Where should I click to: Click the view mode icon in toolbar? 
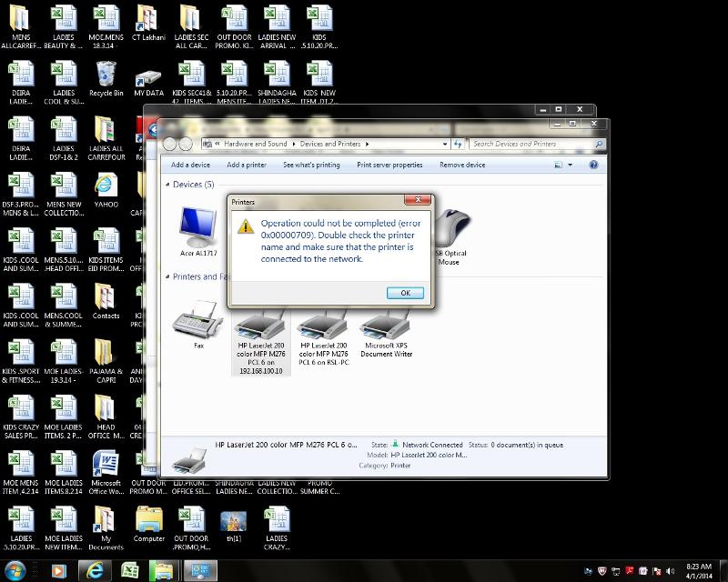(558, 165)
